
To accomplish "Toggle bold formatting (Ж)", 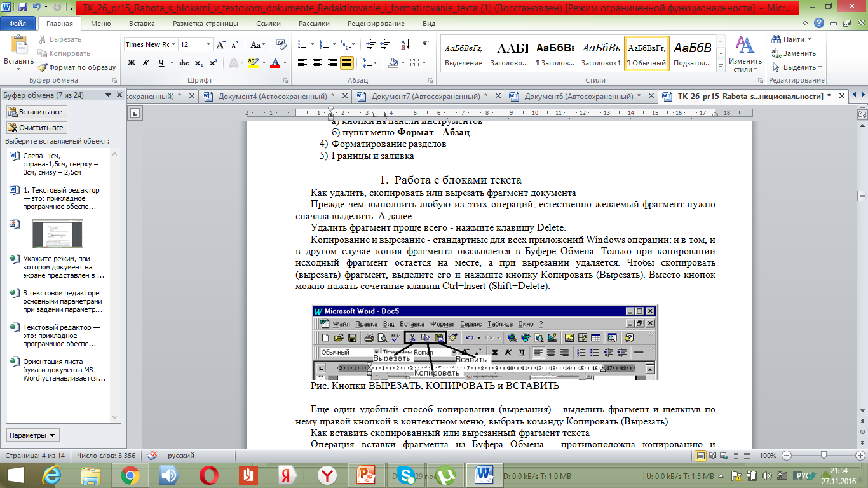I will [x=132, y=63].
